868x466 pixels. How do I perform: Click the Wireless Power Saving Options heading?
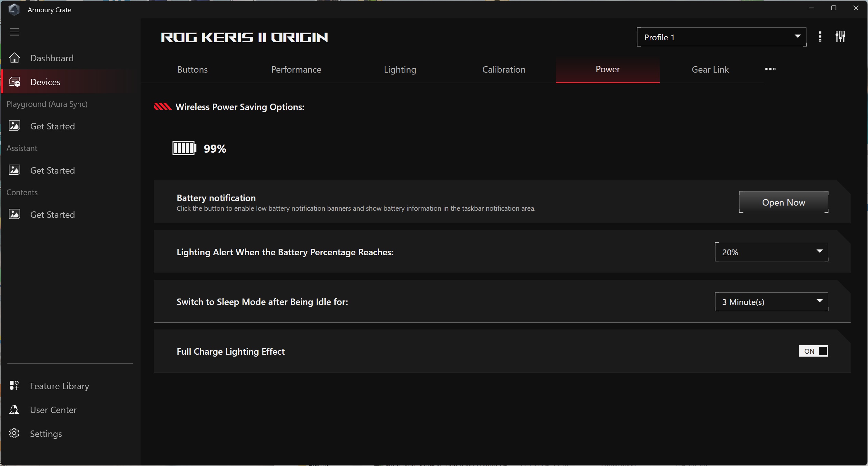(240, 107)
